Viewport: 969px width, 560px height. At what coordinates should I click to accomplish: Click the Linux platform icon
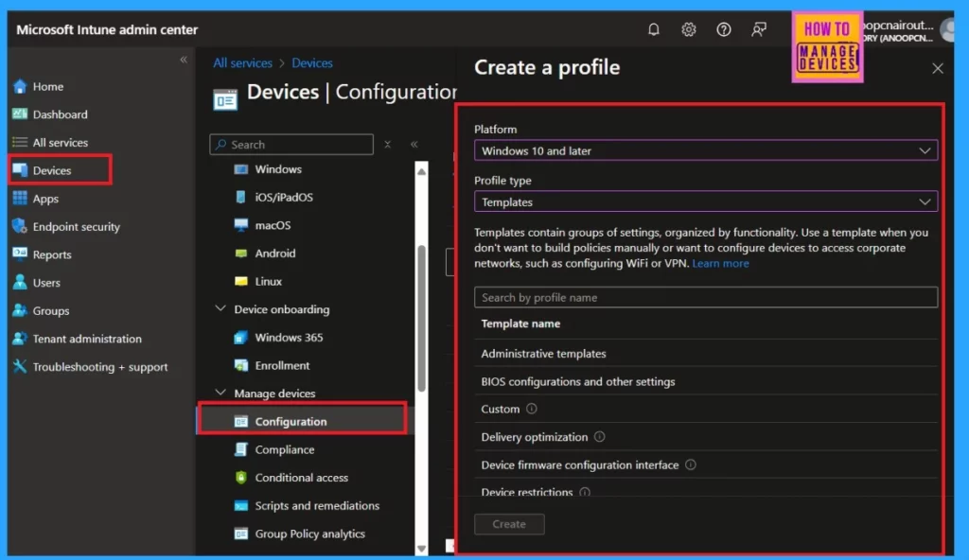[x=241, y=281]
